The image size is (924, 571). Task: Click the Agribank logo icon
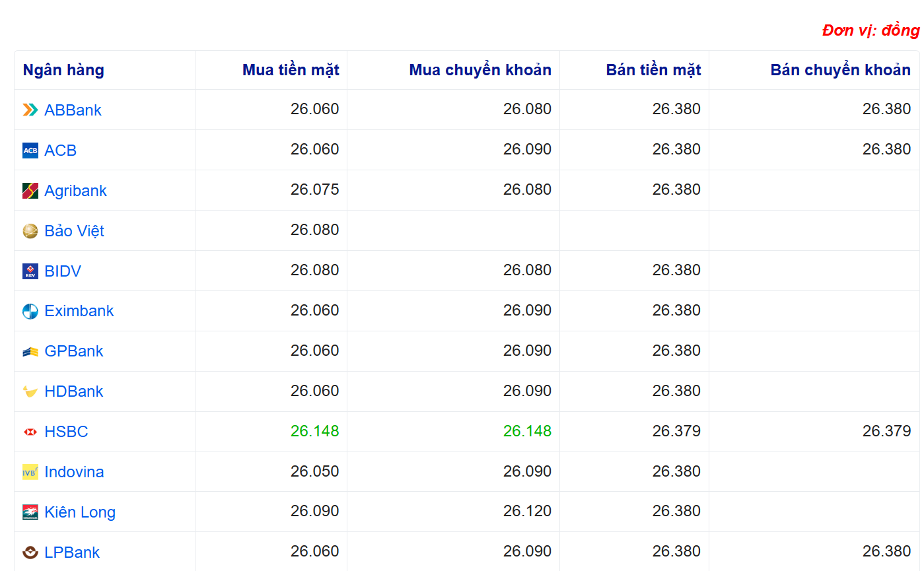tap(30, 191)
